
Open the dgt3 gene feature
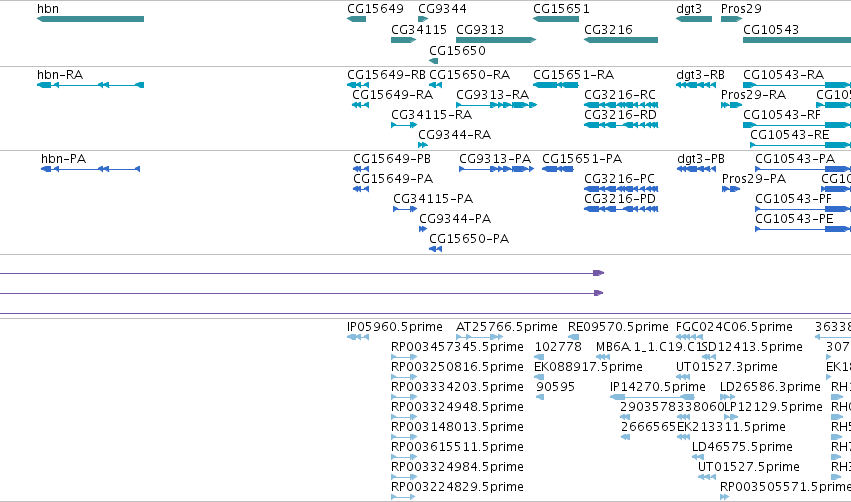[694, 19]
